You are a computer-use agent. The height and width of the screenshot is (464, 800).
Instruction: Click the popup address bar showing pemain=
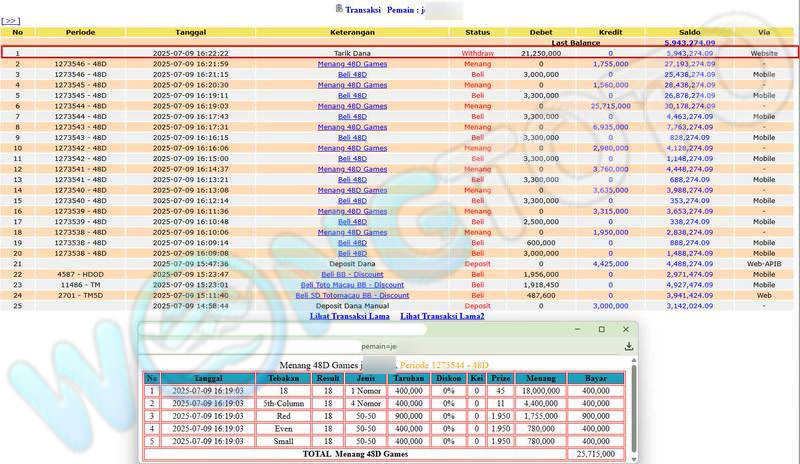[x=380, y=347]
